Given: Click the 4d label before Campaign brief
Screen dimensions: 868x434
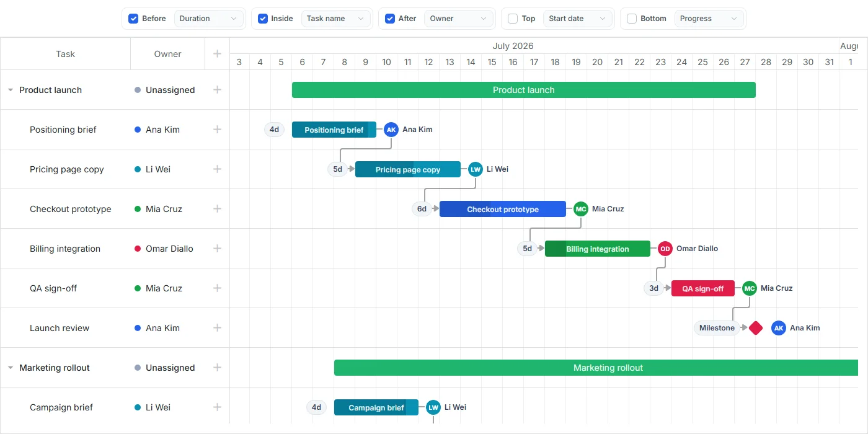Looking at the screenshot, I should click(x=316, y=407).
